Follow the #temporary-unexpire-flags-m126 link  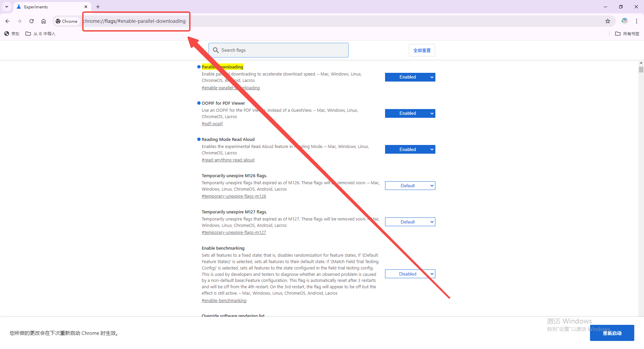coord(234,196)
